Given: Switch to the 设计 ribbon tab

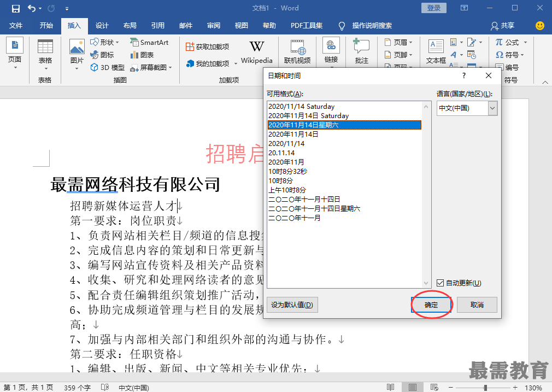Looking at the screenshot, I should (102, 25).
